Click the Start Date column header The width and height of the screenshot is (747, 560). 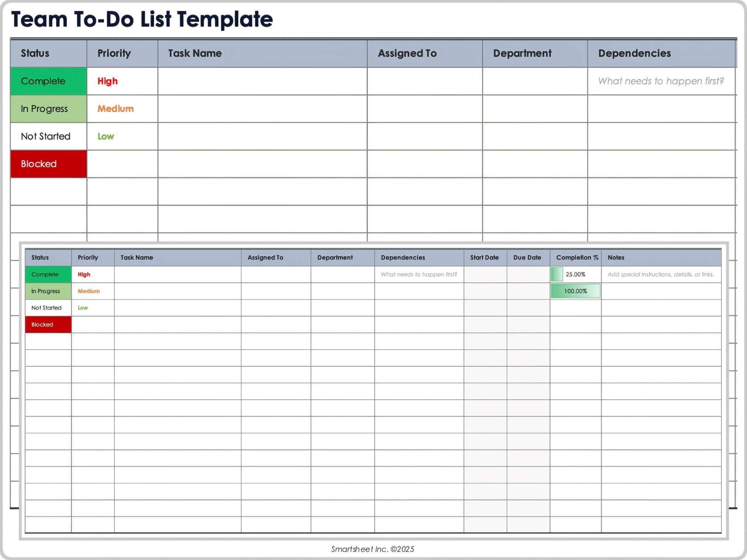pos(485,257)
